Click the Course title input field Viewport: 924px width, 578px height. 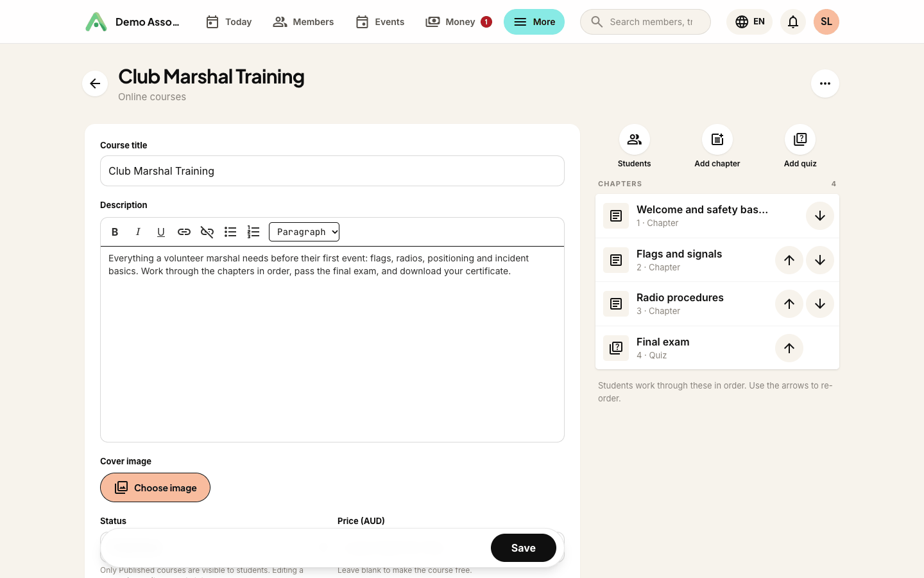tap(332, 171)
